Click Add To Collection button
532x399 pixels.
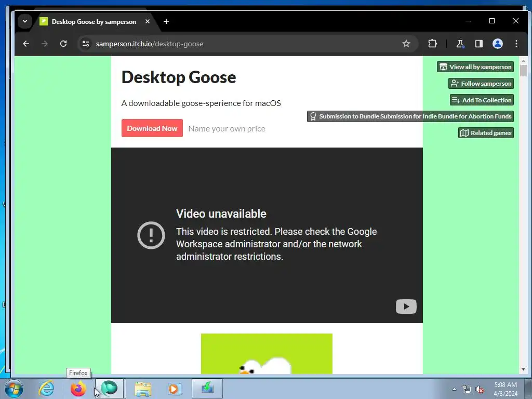(482, 100)
